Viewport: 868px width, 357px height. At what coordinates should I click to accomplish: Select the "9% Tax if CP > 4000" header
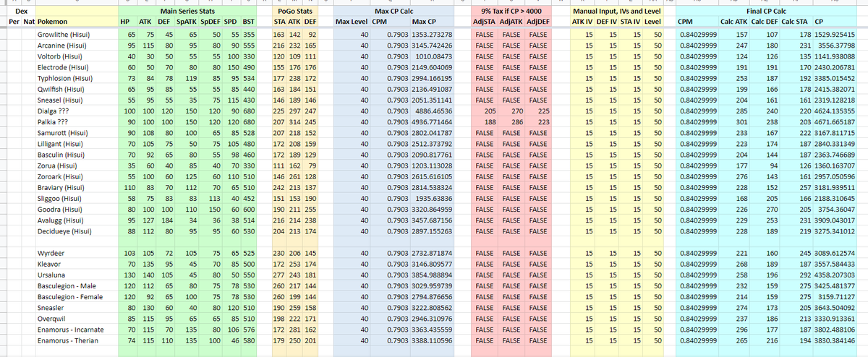(x=511, y=12)
